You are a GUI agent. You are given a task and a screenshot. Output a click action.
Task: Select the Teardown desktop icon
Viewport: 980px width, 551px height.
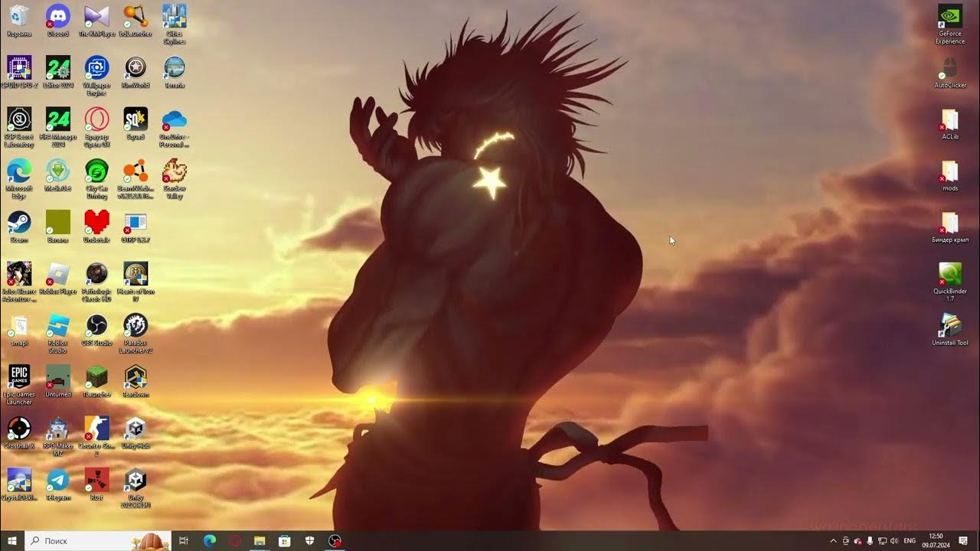(136, 381)
